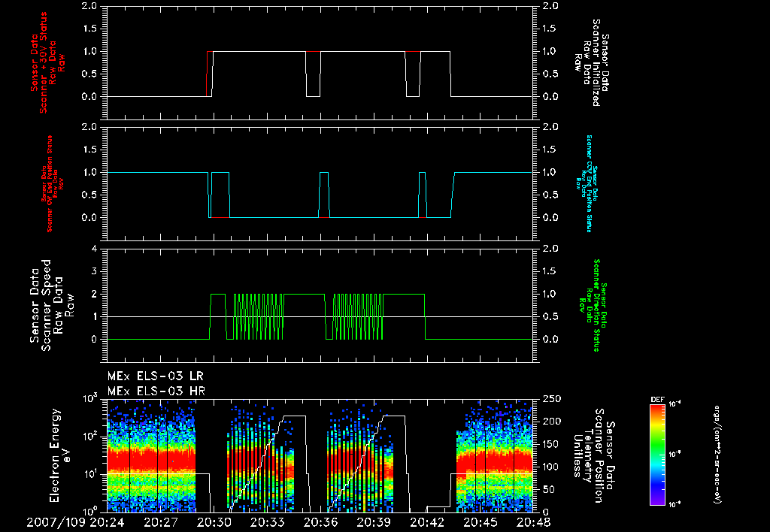Click the ergs/(cm**2-sr-sec-eV) units label
Image resolution: width=770 pixels, height=532 pixels.
tap(717, 454)
